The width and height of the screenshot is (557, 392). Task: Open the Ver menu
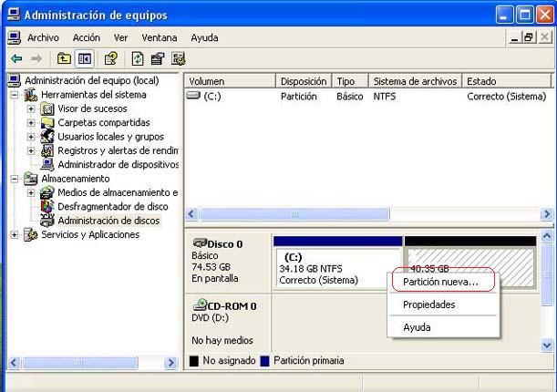pos(120,37)
